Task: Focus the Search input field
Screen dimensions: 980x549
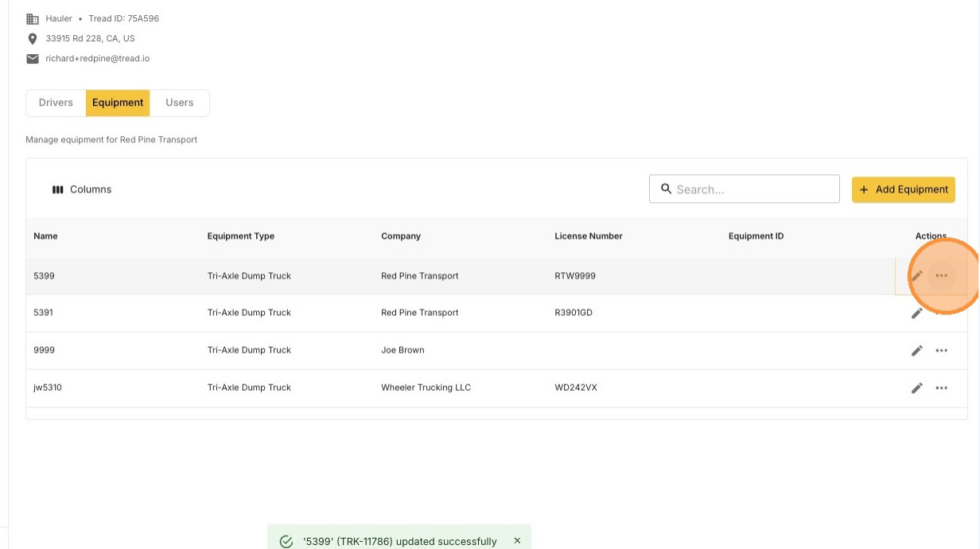Action: point(745,189)
